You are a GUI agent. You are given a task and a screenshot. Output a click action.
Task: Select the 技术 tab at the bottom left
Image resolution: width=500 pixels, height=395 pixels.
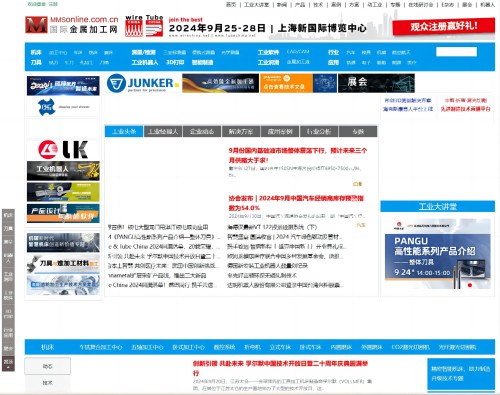(x=47, y=383)
